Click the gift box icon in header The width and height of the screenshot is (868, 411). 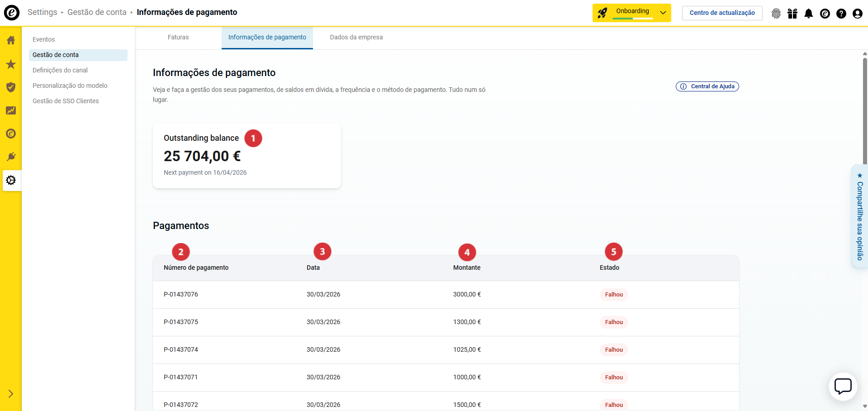792,14
